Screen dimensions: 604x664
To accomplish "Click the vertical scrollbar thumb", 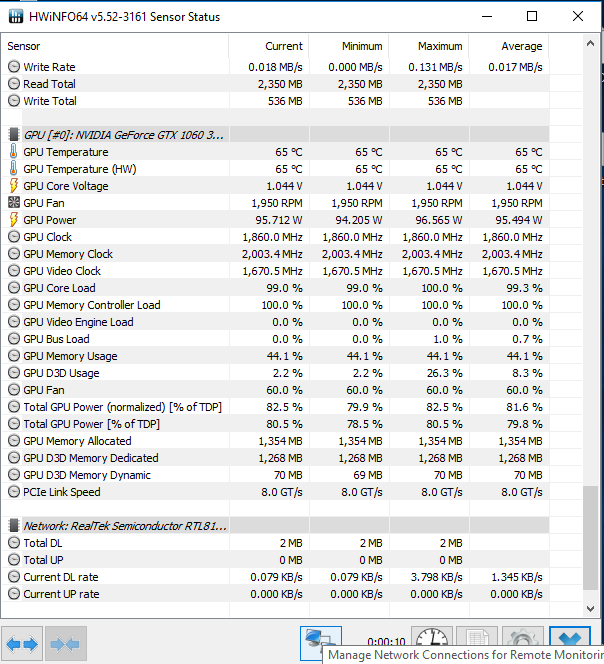I will [591, 549].
